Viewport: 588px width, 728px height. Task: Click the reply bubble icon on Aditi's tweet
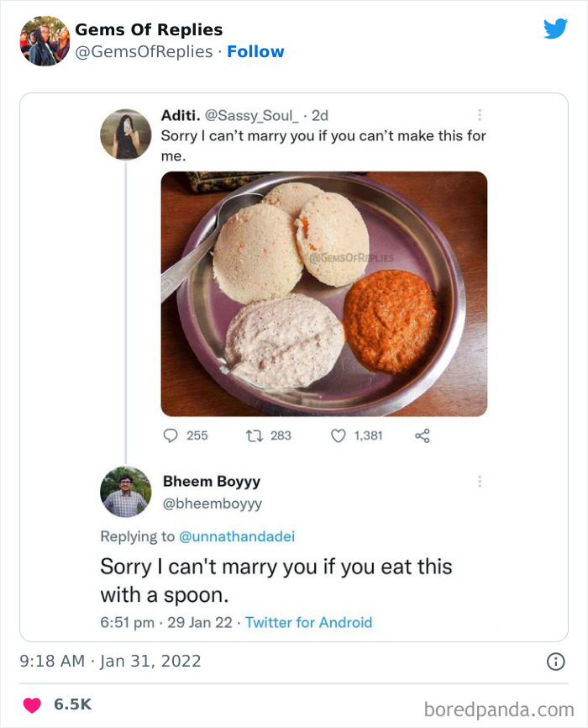171,435
